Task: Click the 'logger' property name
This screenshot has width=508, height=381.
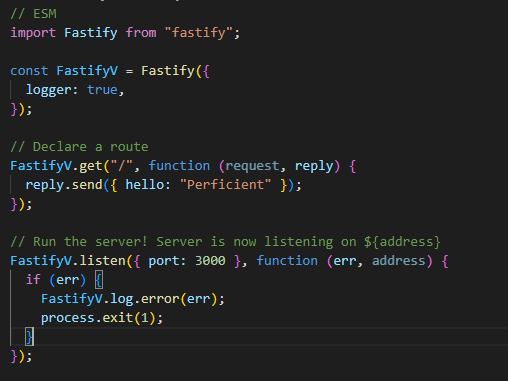Action: 49,90
